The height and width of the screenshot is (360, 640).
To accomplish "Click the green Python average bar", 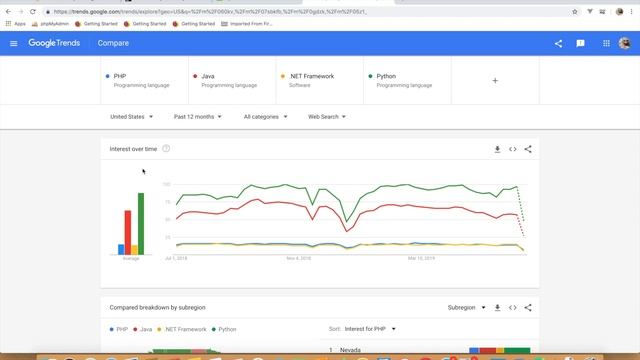I will pyautogui.click(x=141, y=224).
